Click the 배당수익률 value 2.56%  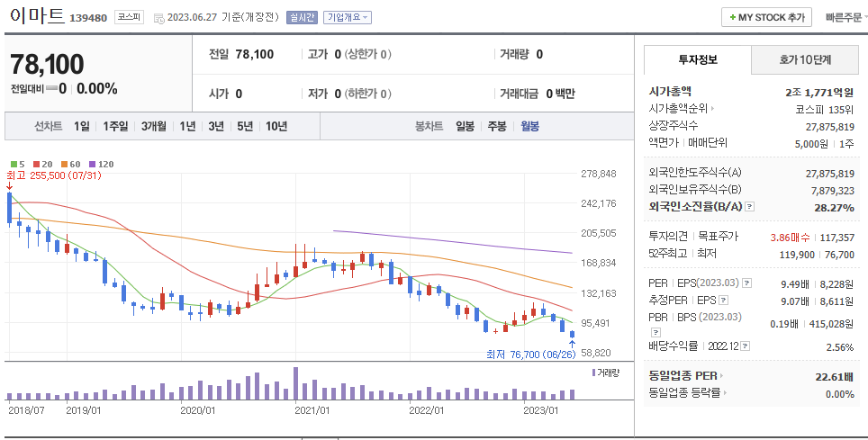[840, 347]
